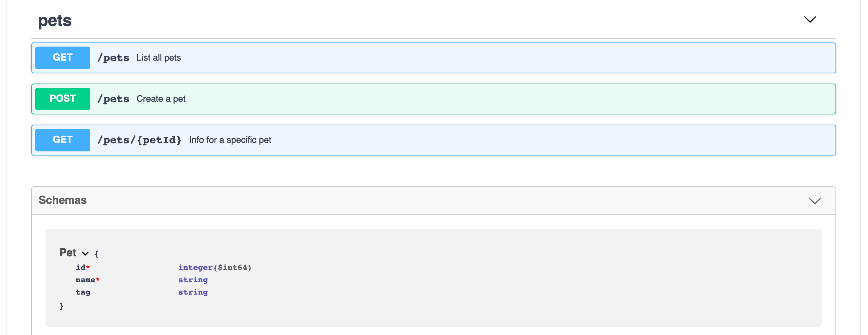The image size is (868, 335).
Task: Expand the Pet schema model
Action: coord(85,253)
